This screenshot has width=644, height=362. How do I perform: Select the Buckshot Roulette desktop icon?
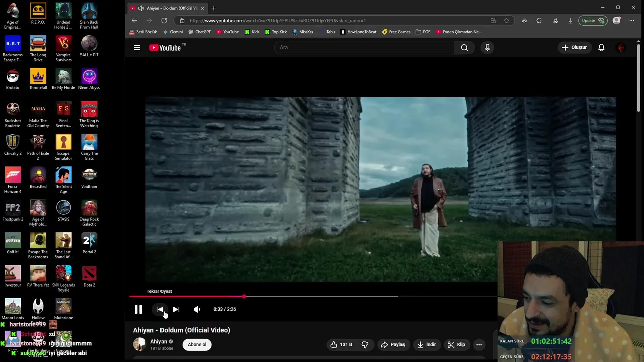click(x=13, y=115)
